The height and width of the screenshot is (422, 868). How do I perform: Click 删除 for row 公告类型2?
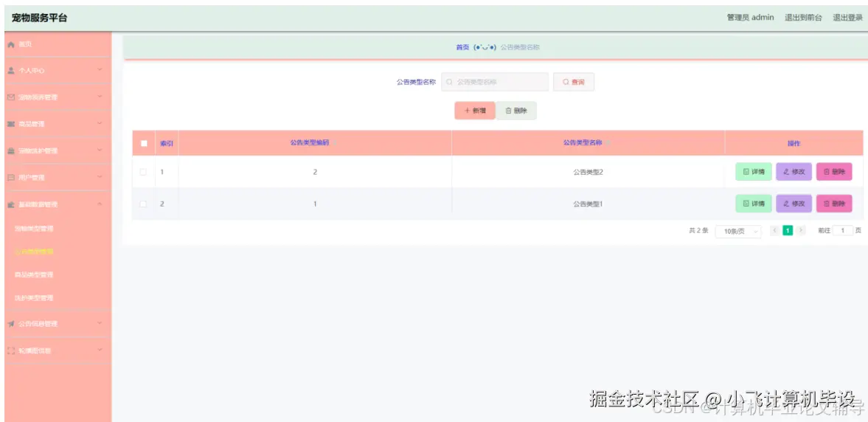[x=834, y=172]
